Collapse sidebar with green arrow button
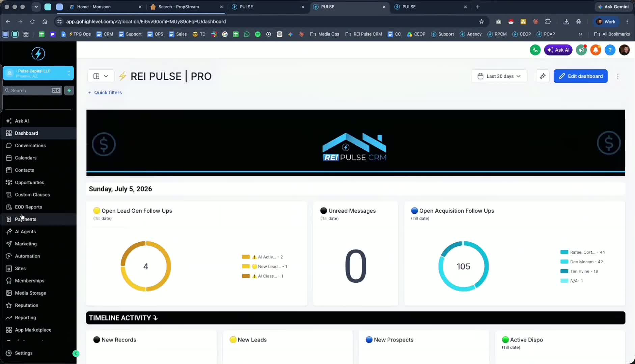 tap(76, 353)
